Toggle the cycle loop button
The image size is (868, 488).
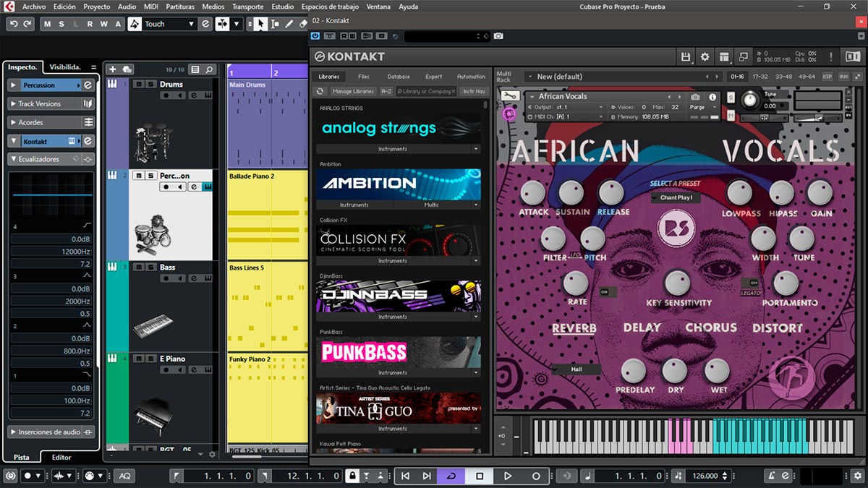click(x=451, y=476)
